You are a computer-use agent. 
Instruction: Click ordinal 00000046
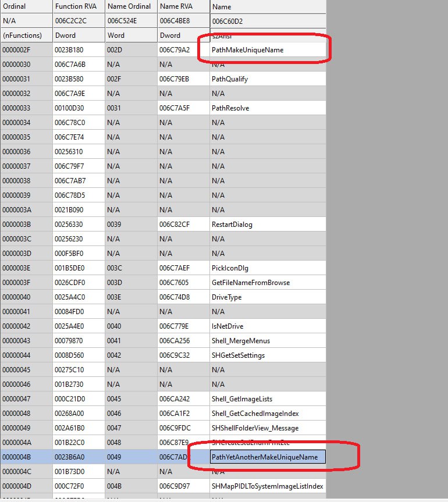(x=26, y=384)
